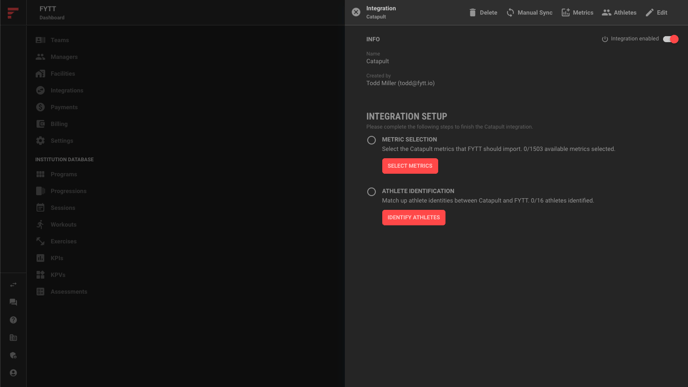The height and width of the screenshot is (387, 688).
Task: Click the Sessions calendar icon
Action: pyautogui.click(x=40, y=208)
